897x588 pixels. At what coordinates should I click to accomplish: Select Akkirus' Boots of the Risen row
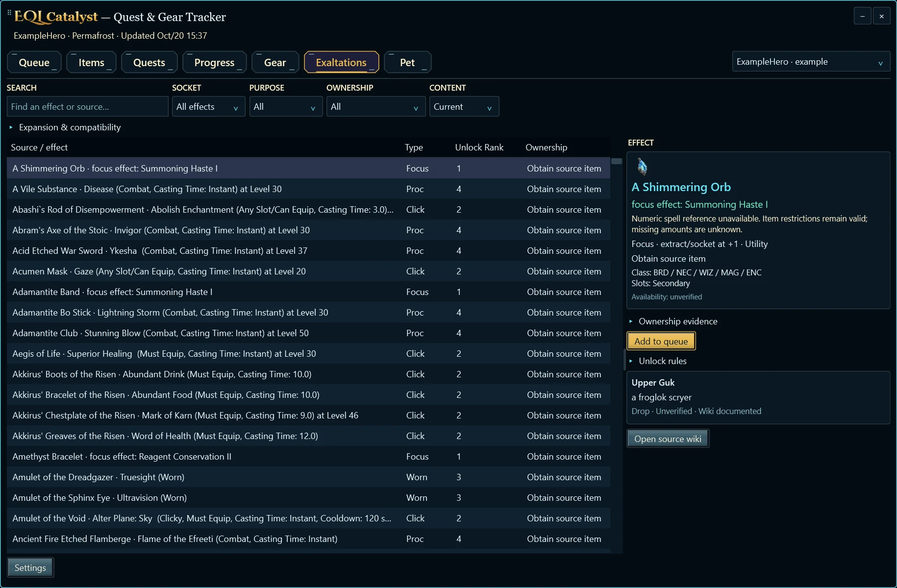[x=308, y=374]
